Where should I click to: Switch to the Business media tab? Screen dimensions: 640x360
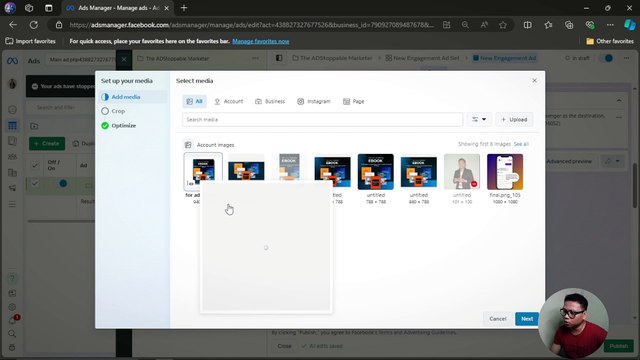270,101
